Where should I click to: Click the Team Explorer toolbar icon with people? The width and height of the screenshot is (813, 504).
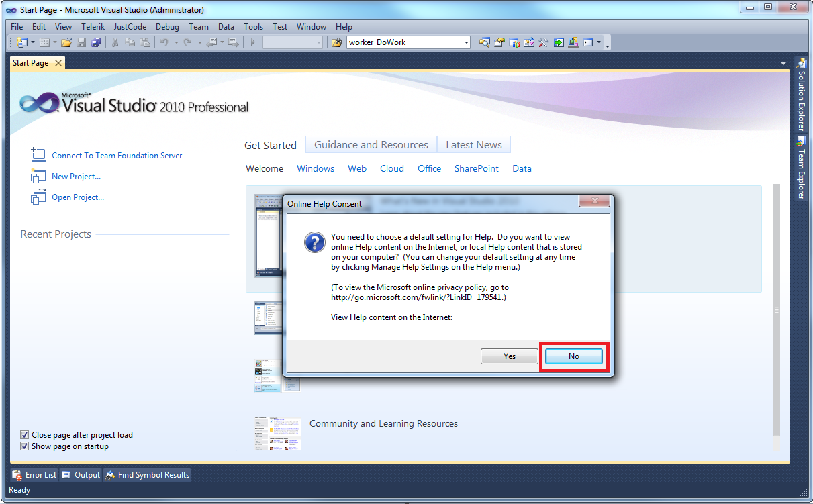click(x=514, y=42)
